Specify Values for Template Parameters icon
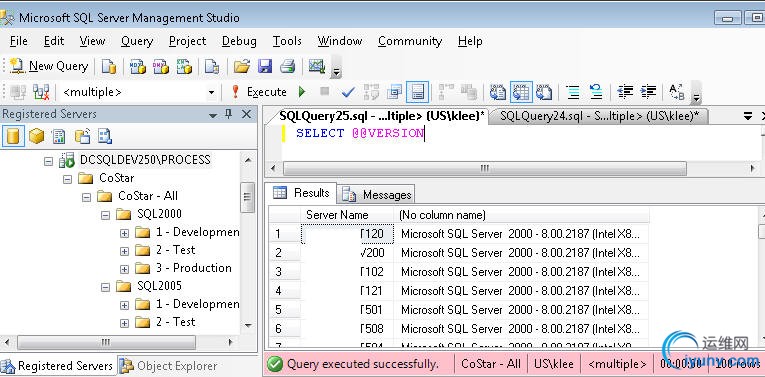The image size is (765, 377). point(677,92)
